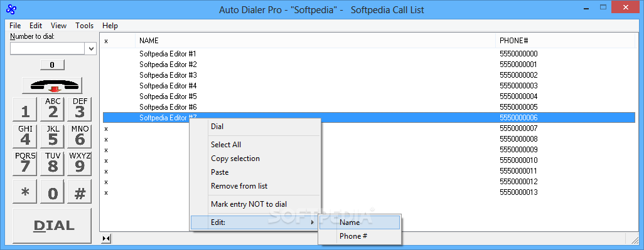This screenshot has height=250, width=644.
Task: Sort by the PHONE# column header
Action: tap(565, 41)
